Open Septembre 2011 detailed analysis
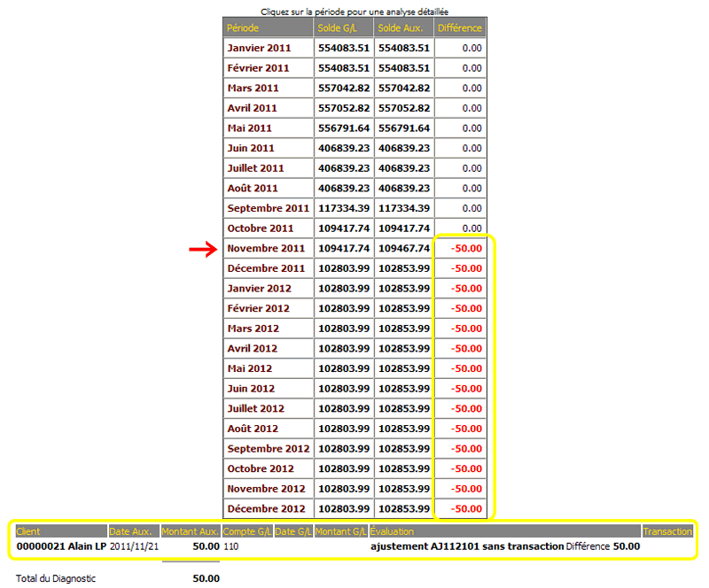Screen dimensions: 709x588 tap(269, 208)
